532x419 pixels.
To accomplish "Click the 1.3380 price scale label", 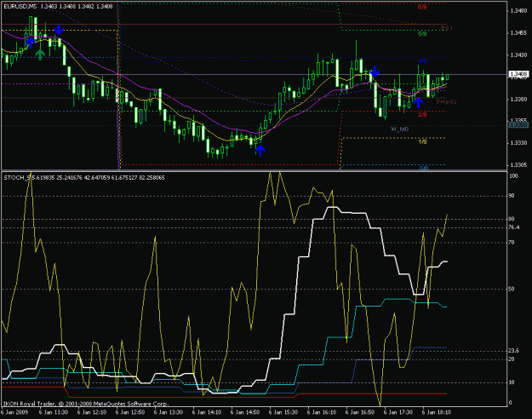I will click(x=518, y=100).
